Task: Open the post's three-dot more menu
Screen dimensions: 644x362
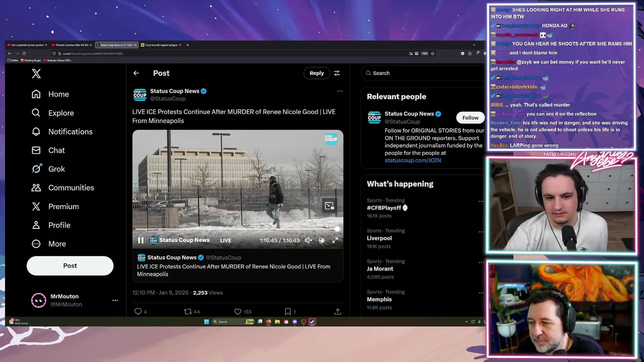Action: click(x=340, y=92)
